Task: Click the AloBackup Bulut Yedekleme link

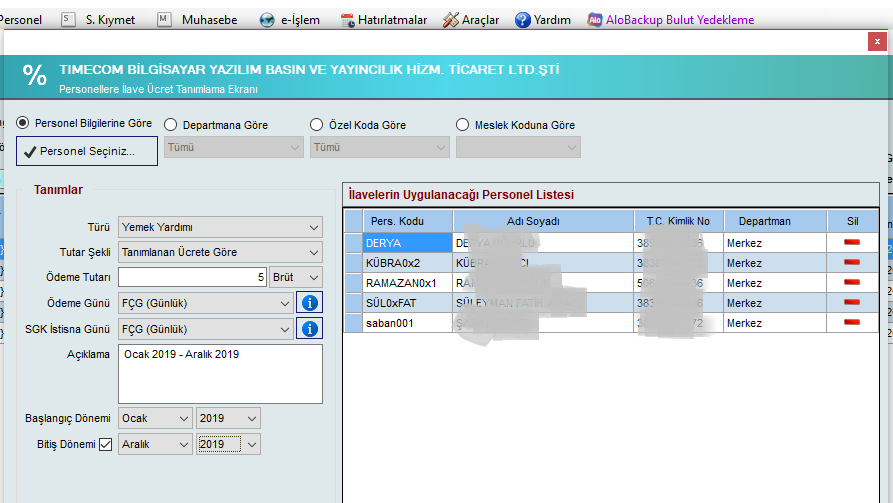Action: pos(679,20)
